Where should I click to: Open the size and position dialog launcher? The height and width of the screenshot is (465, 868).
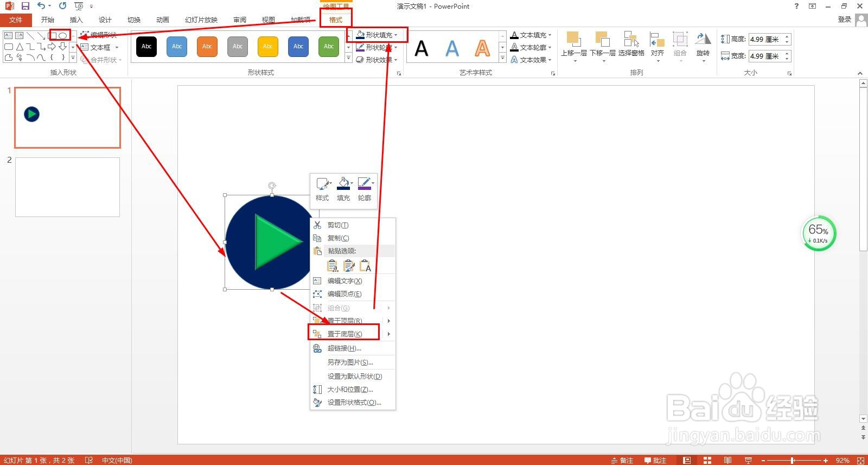tap(789, 73)
